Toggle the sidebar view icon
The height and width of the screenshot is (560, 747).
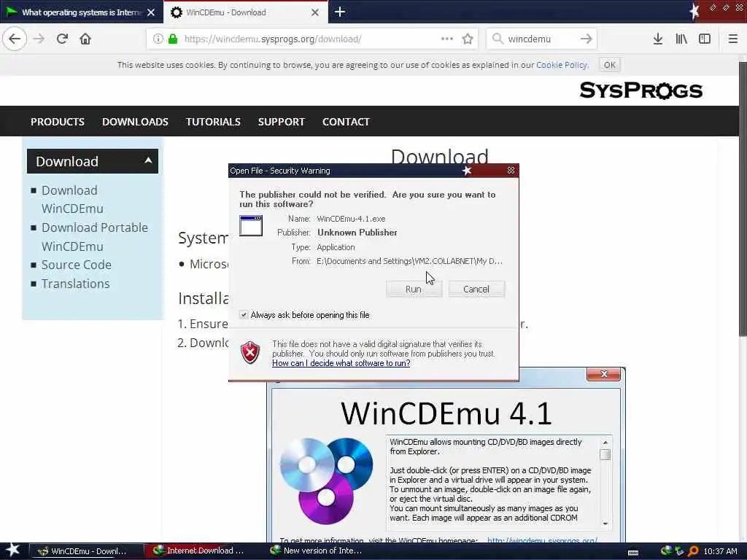click(x=705, y=39)
